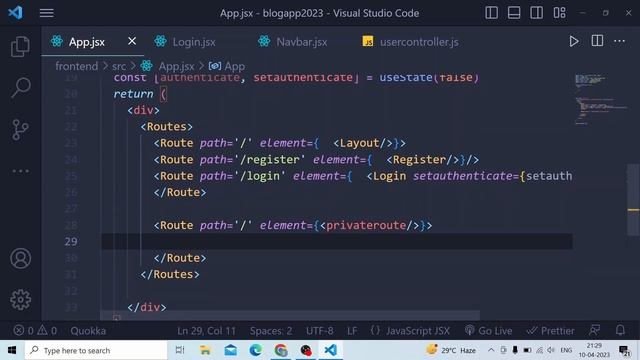Image resolution: width=640 pixels, height=360 pixels.
Task: Open the Manage gear menu
Action: tap(20, 300)
